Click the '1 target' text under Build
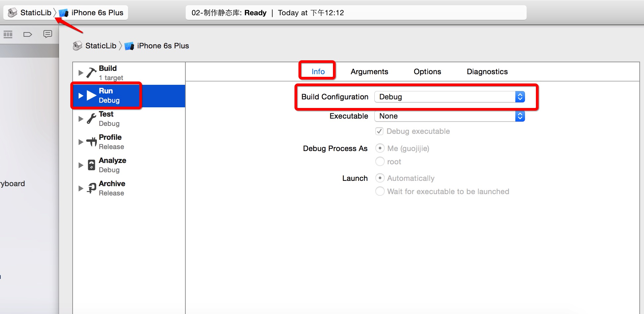The image size is (644, 314). [111, 78]
